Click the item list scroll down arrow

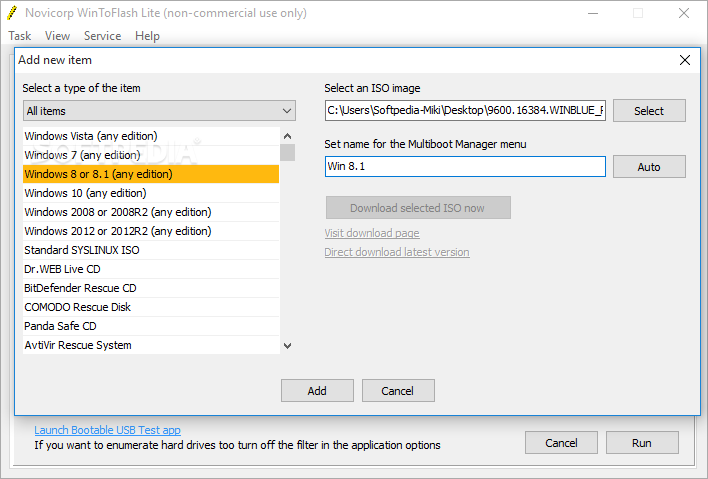(288, 346)
